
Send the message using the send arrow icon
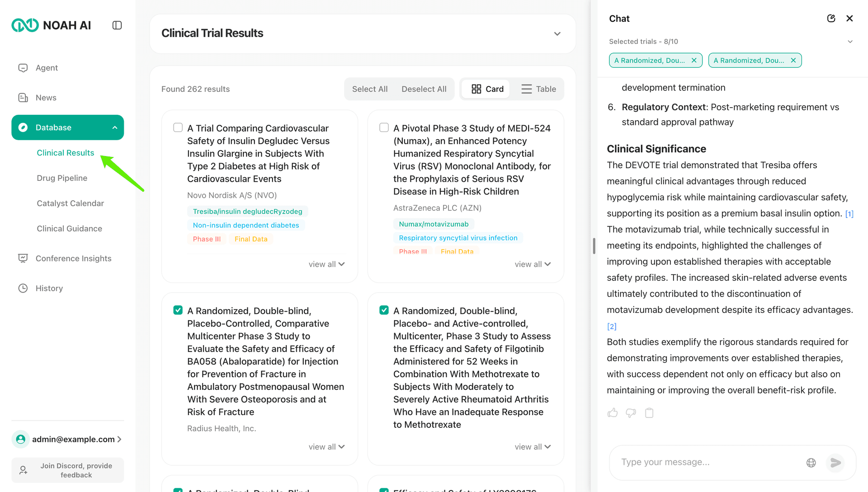[835, 463]
